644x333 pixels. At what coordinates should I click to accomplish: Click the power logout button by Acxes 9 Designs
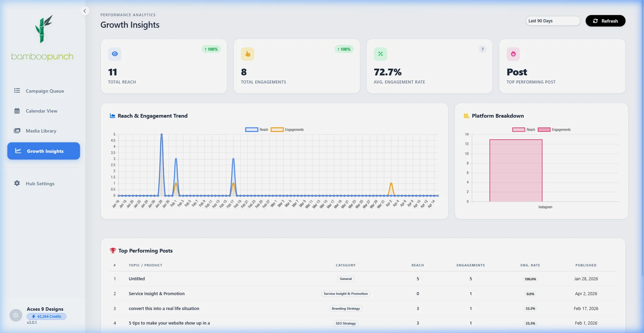[x=16, y=315]
